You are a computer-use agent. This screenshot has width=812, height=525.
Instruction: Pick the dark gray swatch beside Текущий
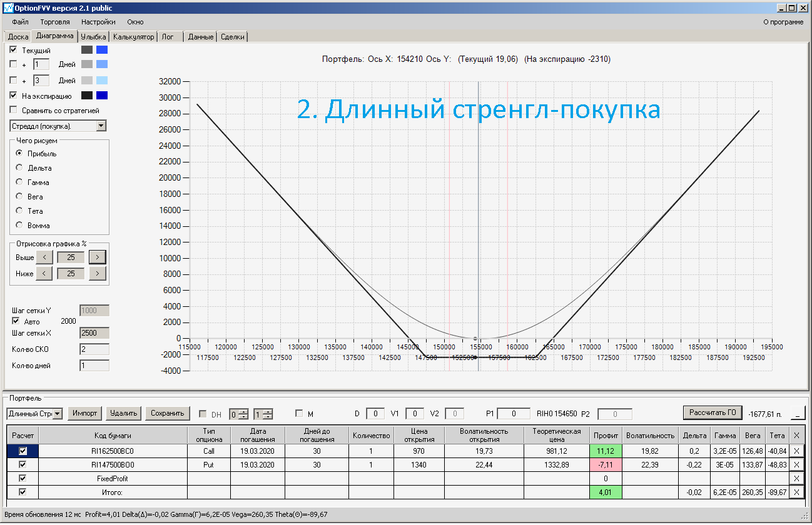click(x=87, y=50)
